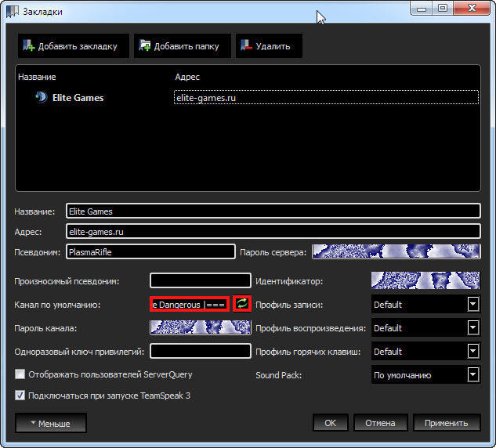Click the Канал по умолчанию input field
The height and width of the screenshot is (448, 496).
point(190,304)
